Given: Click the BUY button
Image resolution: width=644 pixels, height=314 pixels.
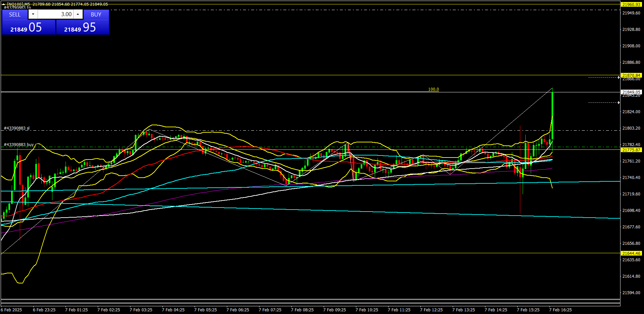Looking at the screenshot, I should coord(96,14).
